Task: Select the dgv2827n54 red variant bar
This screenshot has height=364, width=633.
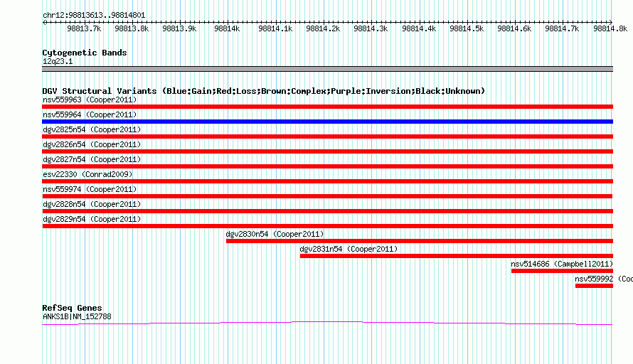Action: pyautogui.click(x=327, y=166)
